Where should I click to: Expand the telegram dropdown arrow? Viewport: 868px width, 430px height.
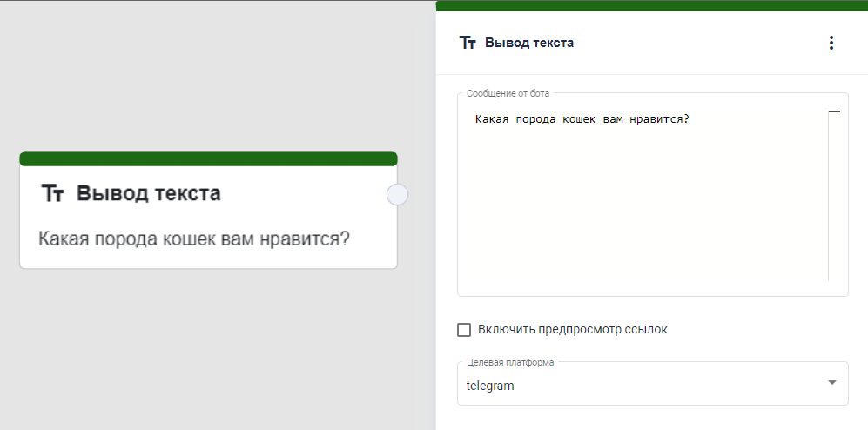coord(831,383)
